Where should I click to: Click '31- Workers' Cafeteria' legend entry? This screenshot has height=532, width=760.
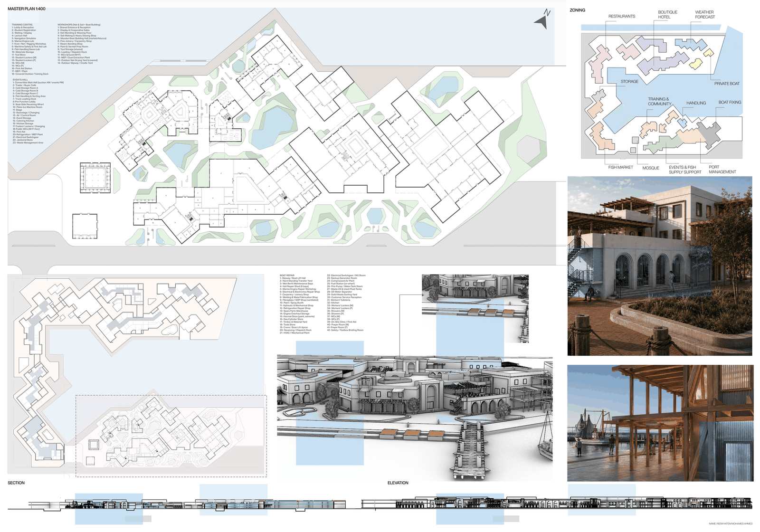(x=338, y=300)
